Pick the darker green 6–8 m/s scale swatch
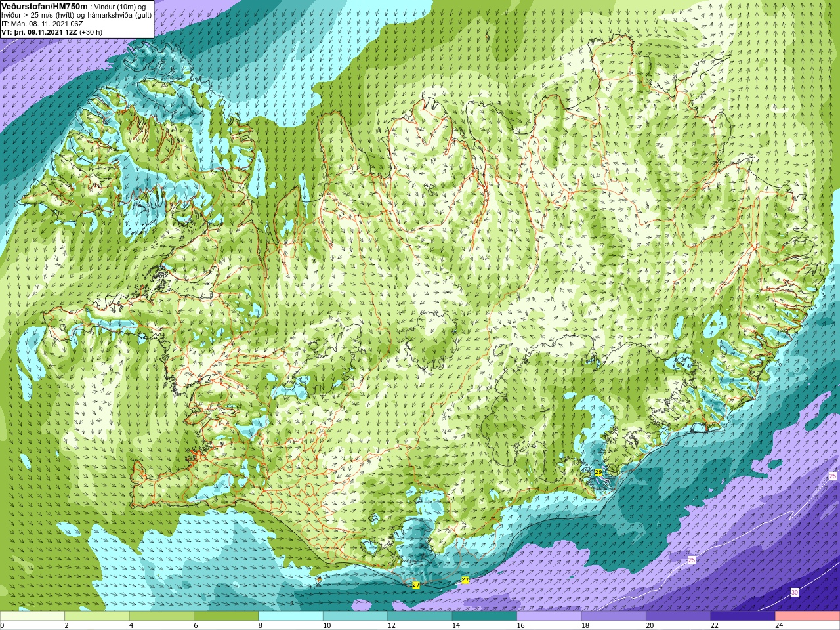840x630 pixels. click(226, 616)
